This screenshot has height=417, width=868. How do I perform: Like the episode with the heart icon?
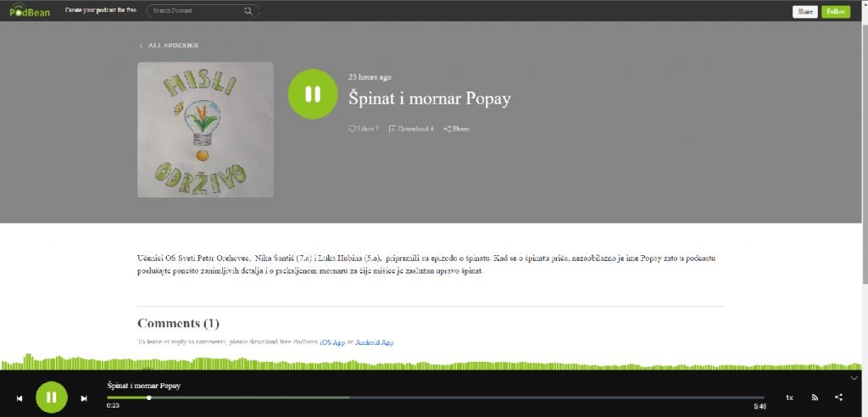[x=353, y=129]
